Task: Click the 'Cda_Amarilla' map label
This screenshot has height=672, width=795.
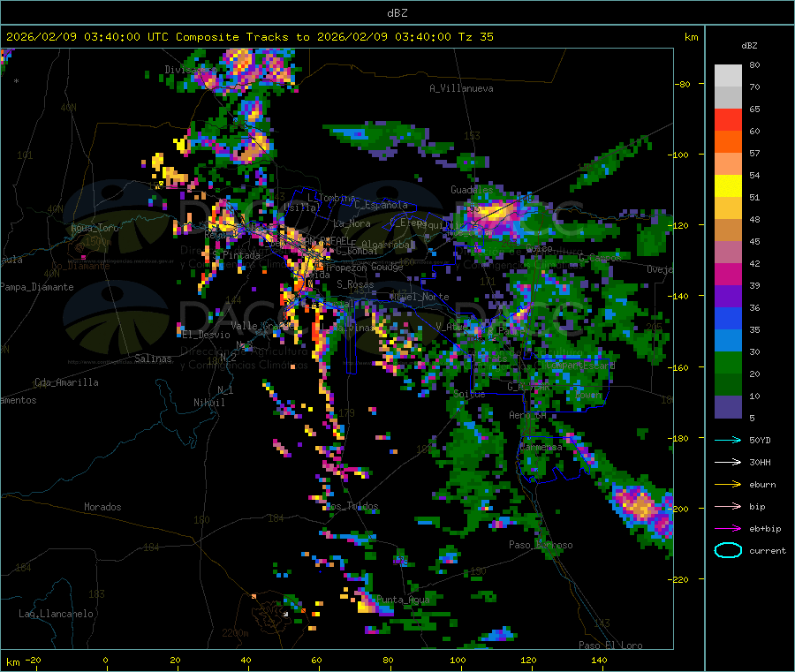Action: tap(66, 382)
